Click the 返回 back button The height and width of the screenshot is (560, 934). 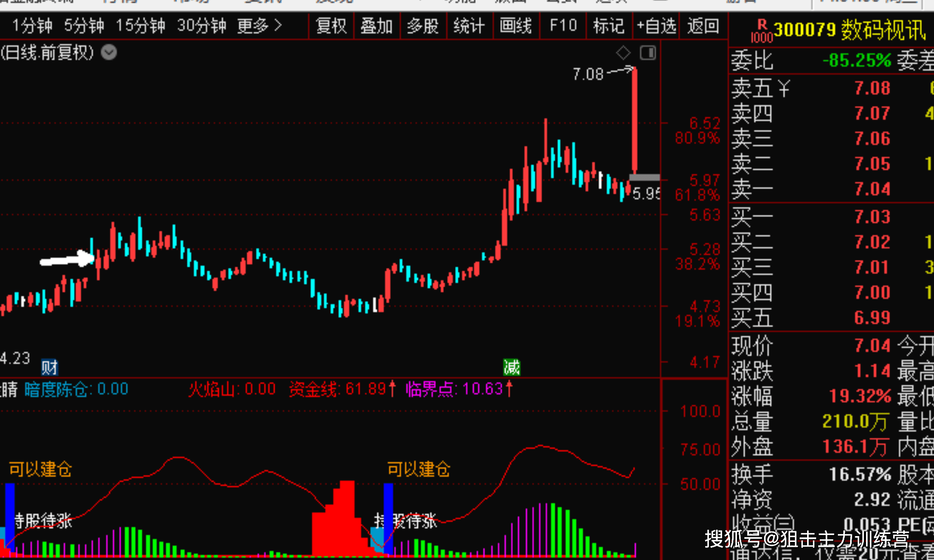pyautogui.click(x=703, y=25)
